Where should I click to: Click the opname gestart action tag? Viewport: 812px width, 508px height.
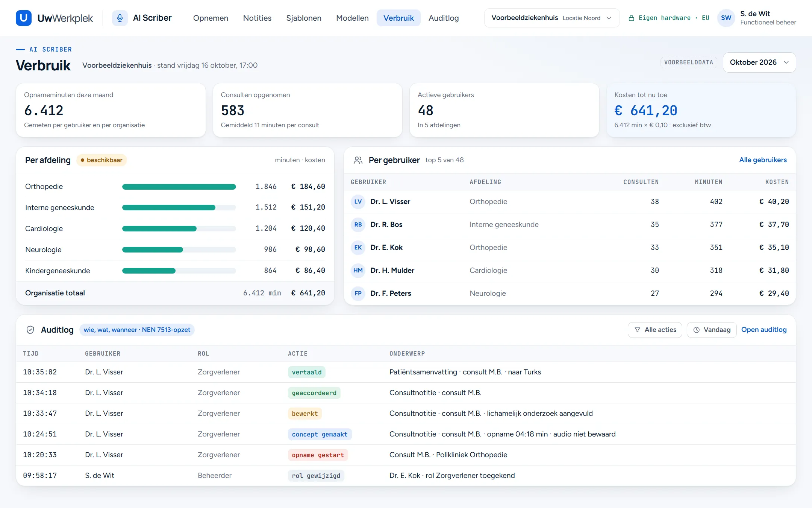pyautogui.click(x=318, y=455)
